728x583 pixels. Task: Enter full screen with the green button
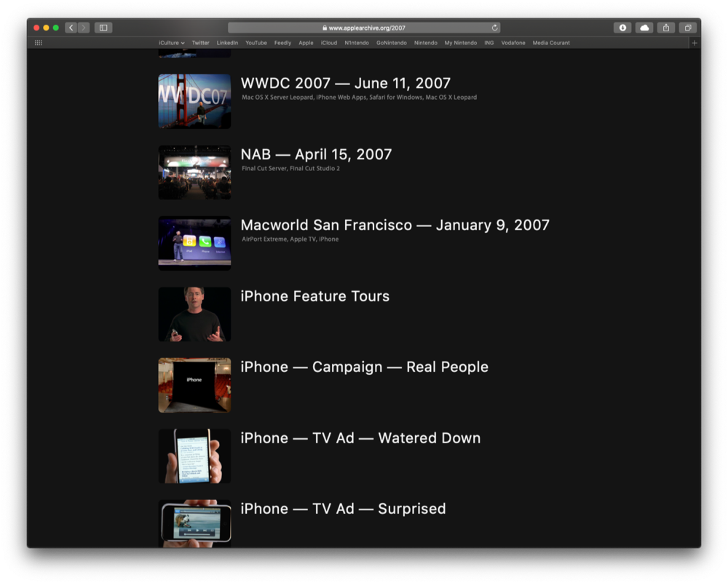[56, 28]
